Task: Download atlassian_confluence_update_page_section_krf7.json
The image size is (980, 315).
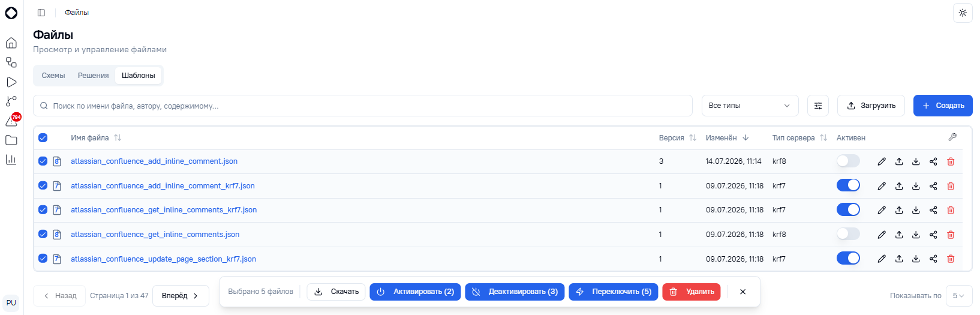Action: [x=916, y=259]
